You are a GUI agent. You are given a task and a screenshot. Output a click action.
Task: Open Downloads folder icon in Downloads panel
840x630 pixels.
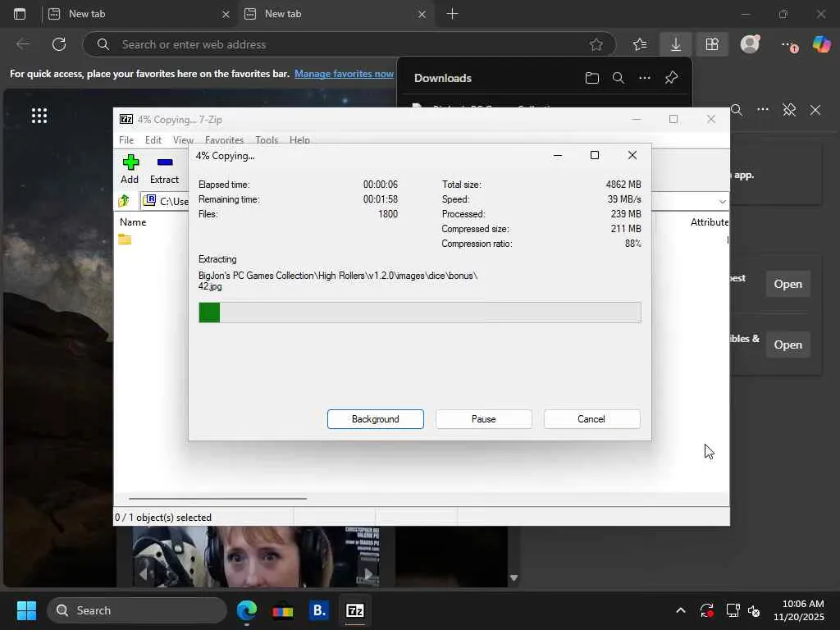592,78
